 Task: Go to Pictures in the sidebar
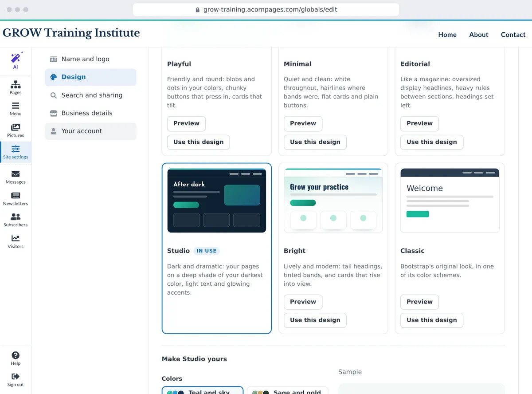coord(16,130)
